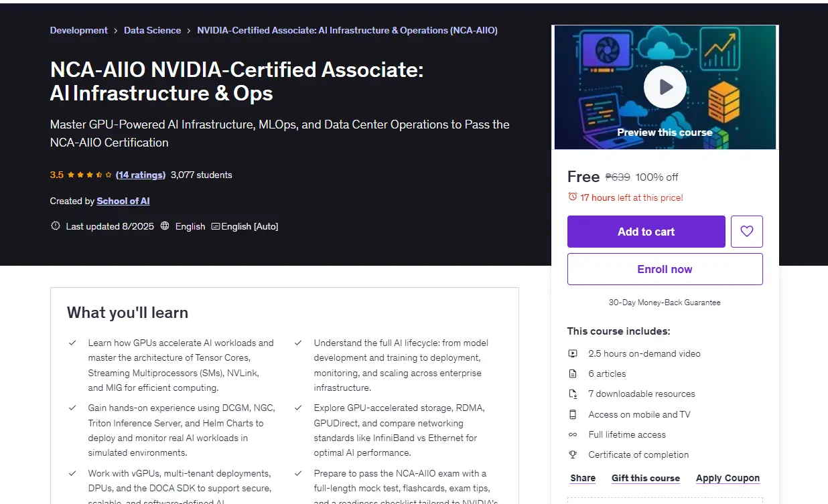Click the What you'll learn heading
Screen dimensions: 828x504
point(127,313)
